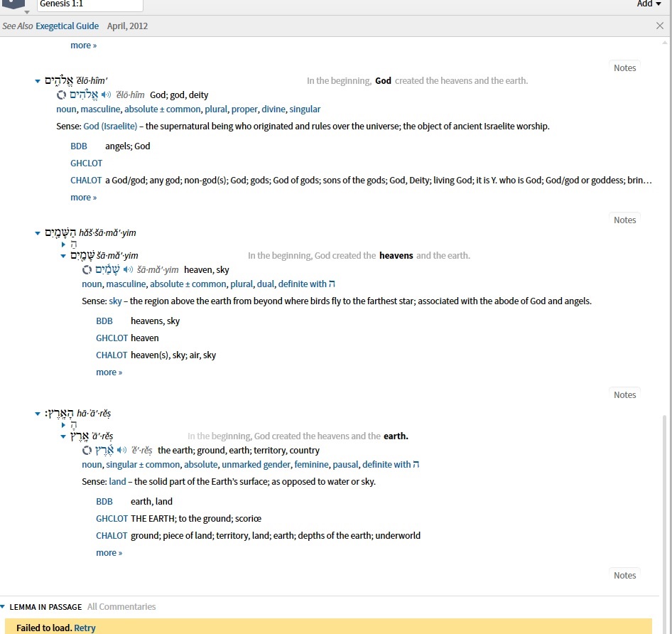This screenshot has width=672, height=634.
Task: Collapse the hǎš·šā·mǎʹ·yim word entry
Action: (x=38, y=233)
